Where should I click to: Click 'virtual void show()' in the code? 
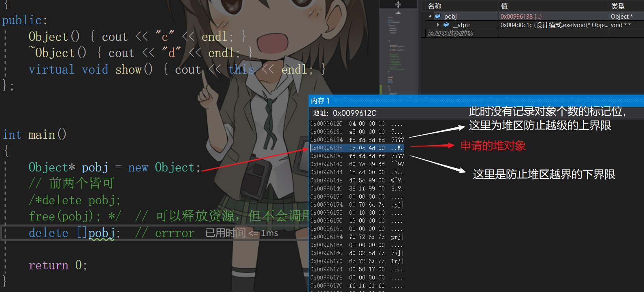tap(91, 70)
